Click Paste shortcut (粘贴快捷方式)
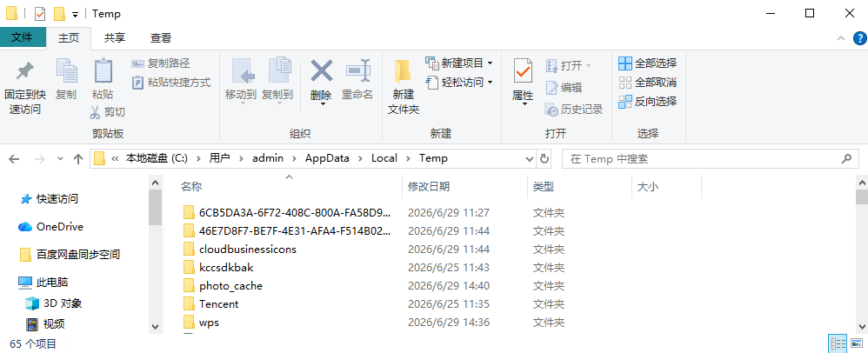The image size is (868, 353). click(171, 83)
